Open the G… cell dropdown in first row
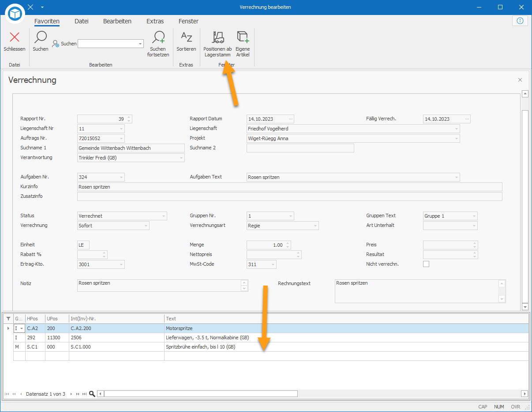 click(x=22, y=328)
